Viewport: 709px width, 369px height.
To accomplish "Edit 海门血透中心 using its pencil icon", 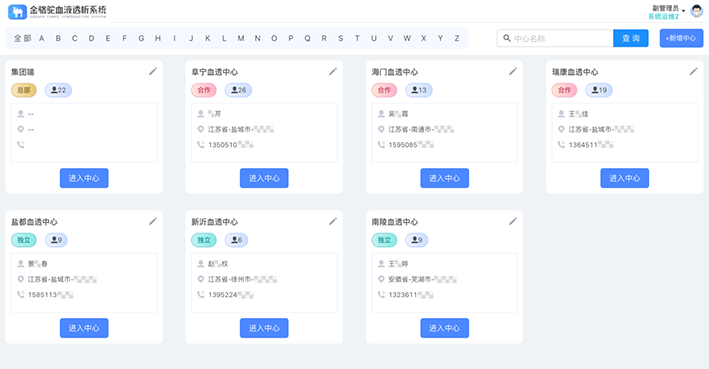I will pos(513,71).
